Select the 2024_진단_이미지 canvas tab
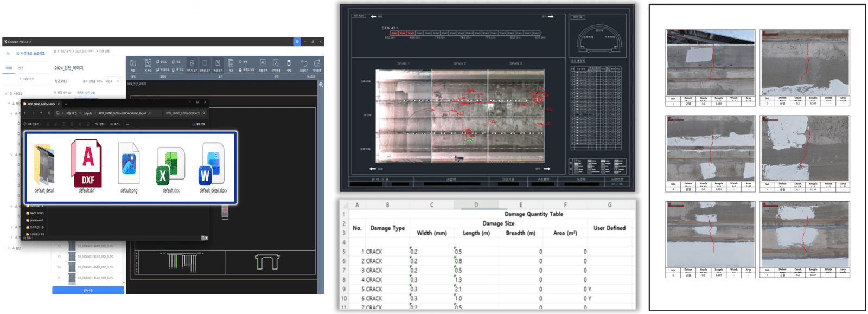This screenshot has width=868, height=314. pyautogui.click(x=136, y=84)
